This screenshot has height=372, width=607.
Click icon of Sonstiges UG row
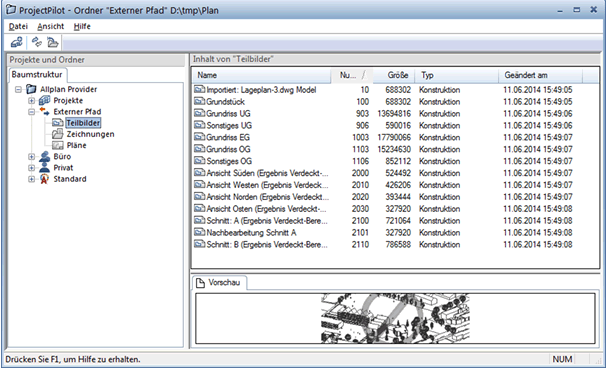[199, 125]
